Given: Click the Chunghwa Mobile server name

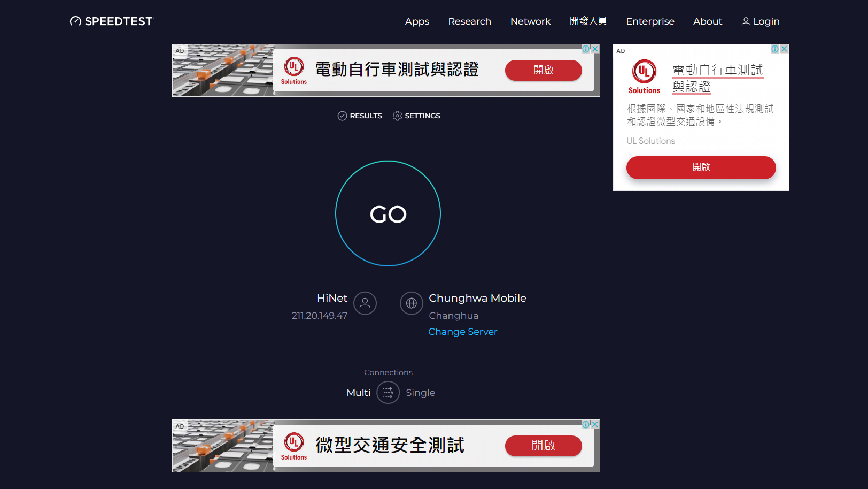Looking at the screenshot, I should point(477,298).
